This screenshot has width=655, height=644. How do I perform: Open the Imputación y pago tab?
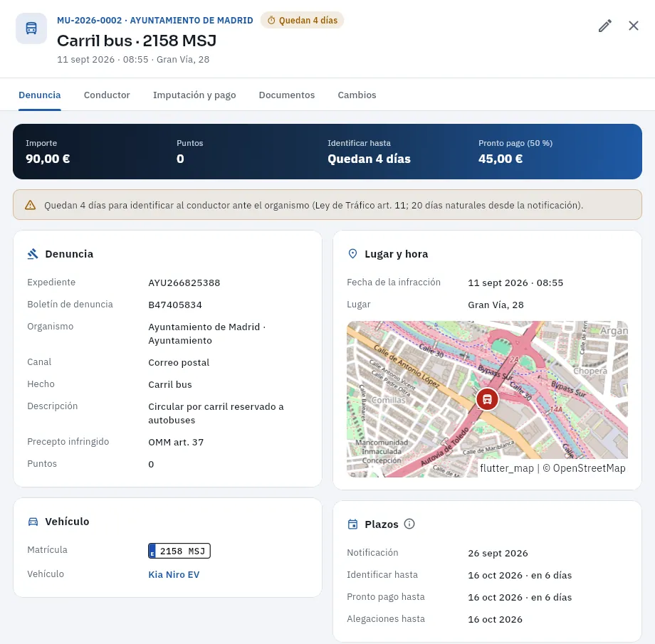[194, 95]
